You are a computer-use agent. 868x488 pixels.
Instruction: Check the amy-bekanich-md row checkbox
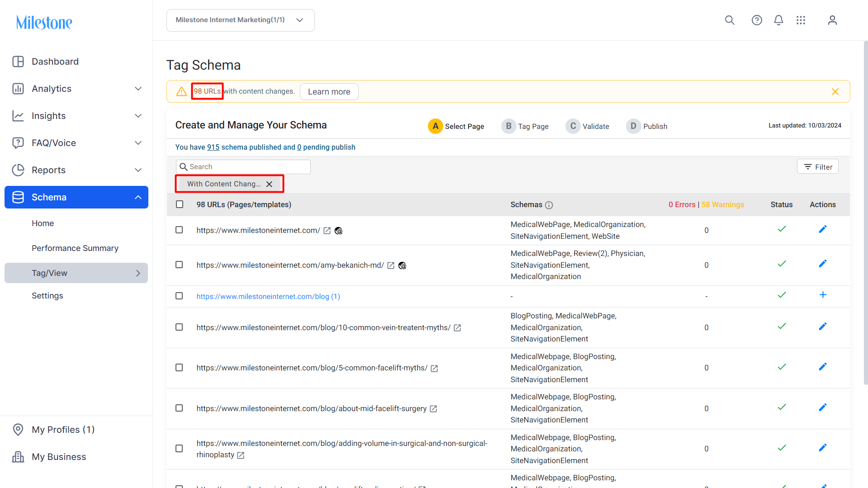coord(179,265)
